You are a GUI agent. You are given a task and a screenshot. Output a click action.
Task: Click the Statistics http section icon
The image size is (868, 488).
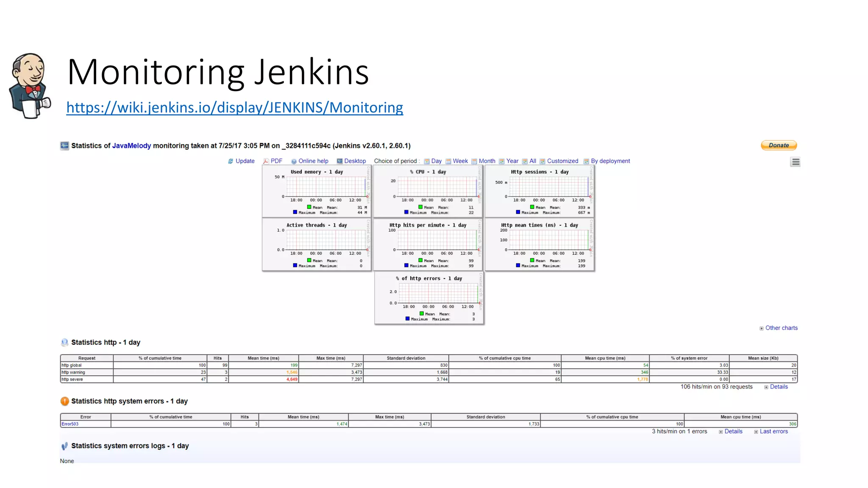[64, 342]
